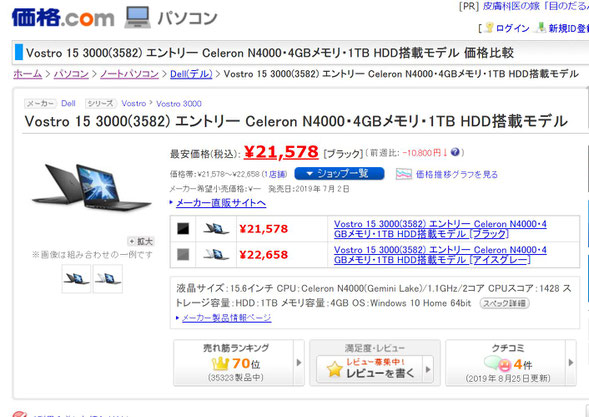
Task: Click the price trend graph icon
Action: (404, 174)
